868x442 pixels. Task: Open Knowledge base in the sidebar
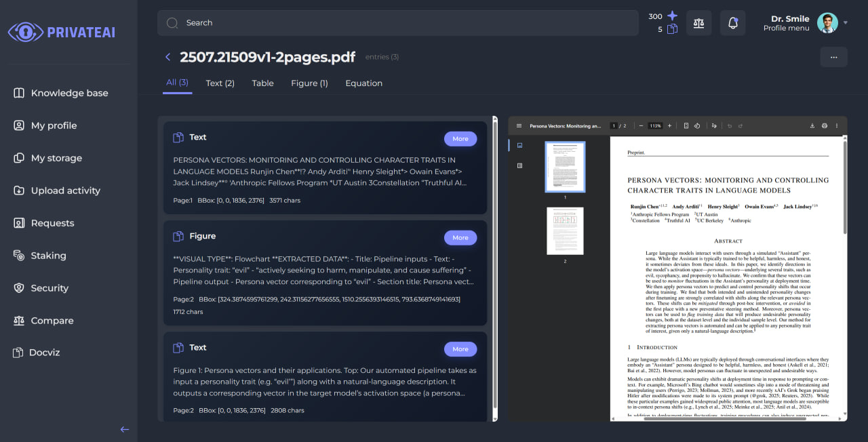point(69,93)
